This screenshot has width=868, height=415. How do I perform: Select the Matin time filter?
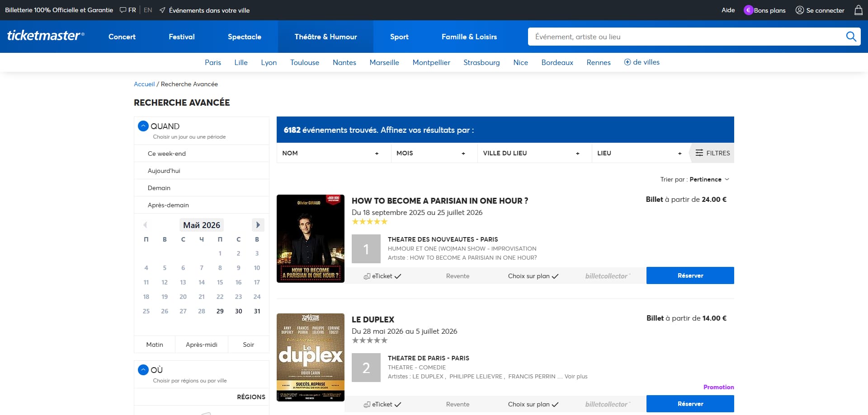[155, 345]
